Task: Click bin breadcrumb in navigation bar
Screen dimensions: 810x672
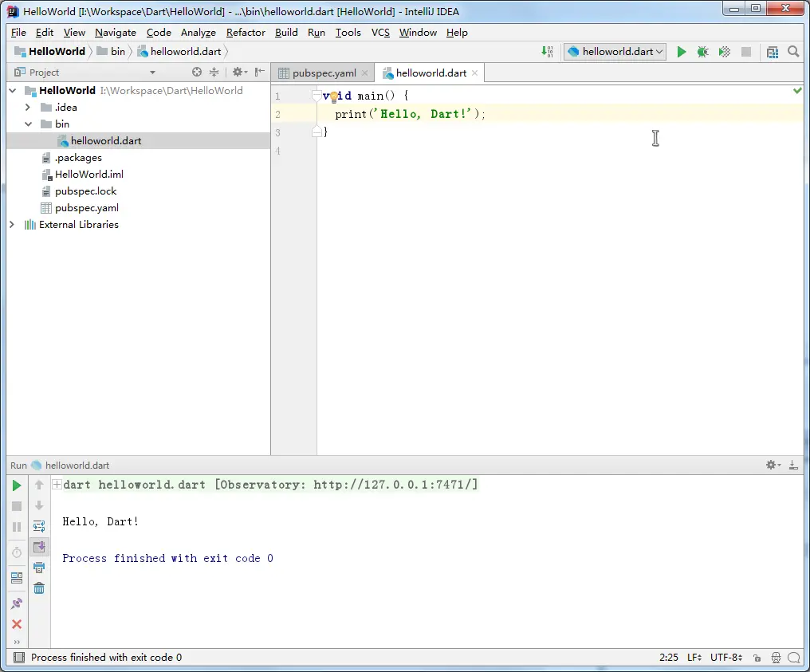Action: pyautogui.click(x=111, y=52)
